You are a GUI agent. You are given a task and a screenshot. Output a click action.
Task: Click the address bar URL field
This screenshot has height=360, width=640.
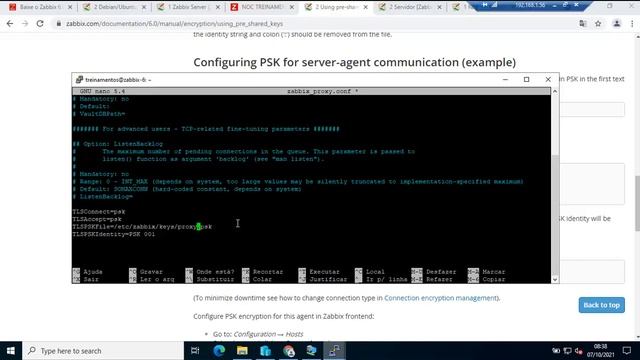pos(174,24)
